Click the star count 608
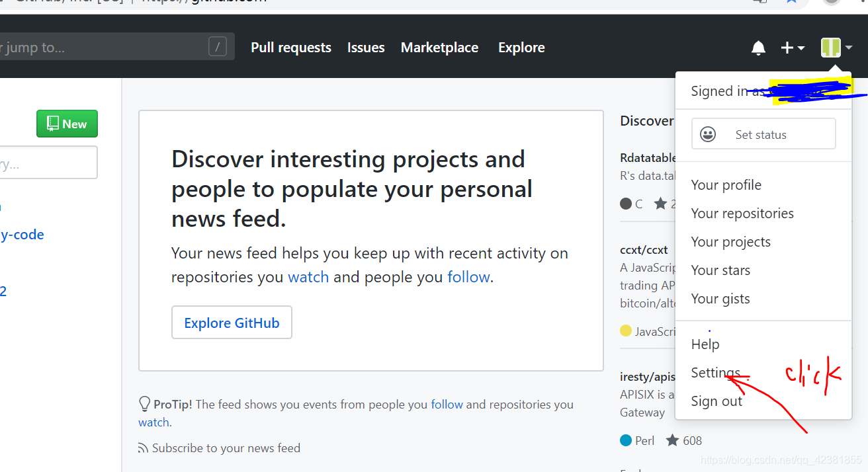The height and width of the screenshot is (472, 868). [692, 440]
